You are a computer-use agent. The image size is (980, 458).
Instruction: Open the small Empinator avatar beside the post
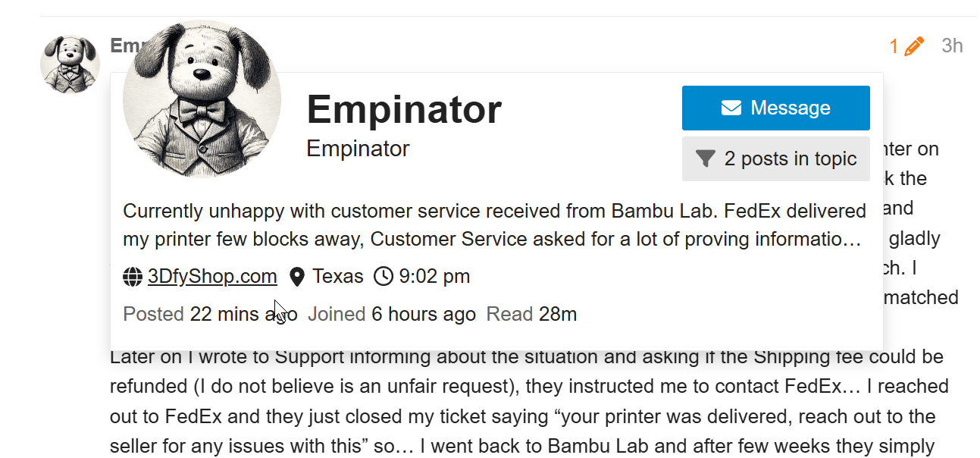70,64
